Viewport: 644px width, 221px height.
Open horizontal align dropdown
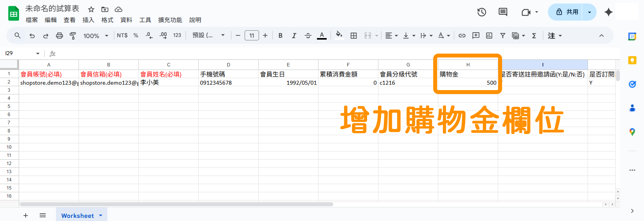click(391, 36)
